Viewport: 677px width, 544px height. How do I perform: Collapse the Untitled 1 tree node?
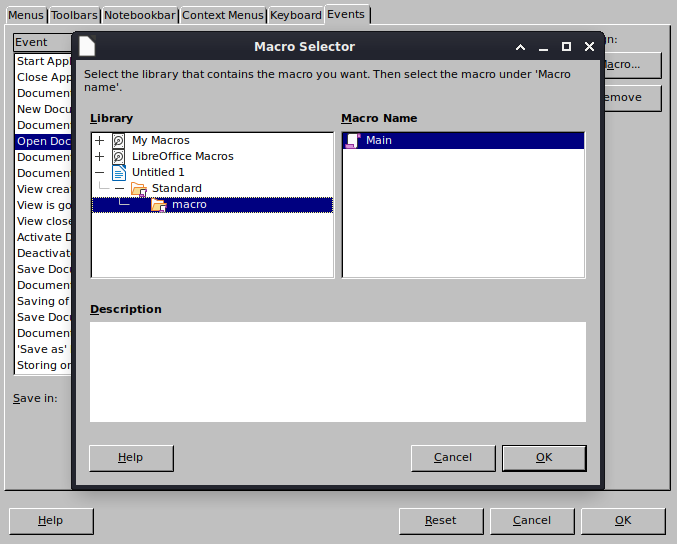click(100, 173)
